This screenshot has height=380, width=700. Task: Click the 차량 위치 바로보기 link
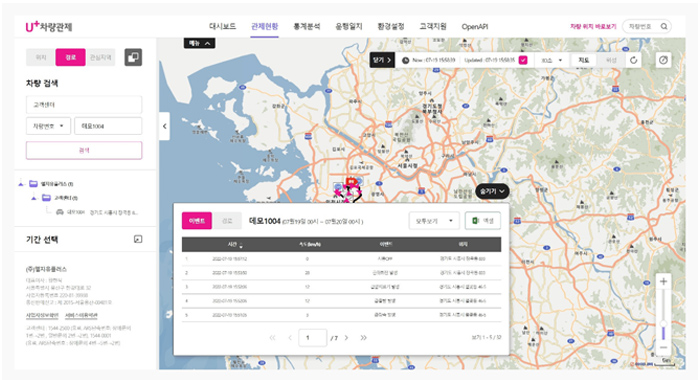[x=593, y=26]
